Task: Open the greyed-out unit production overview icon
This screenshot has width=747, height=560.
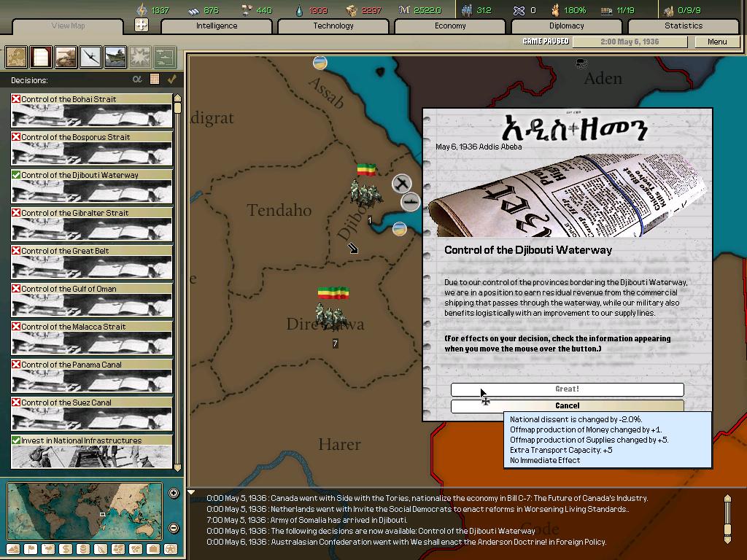Action: [165, 57]
